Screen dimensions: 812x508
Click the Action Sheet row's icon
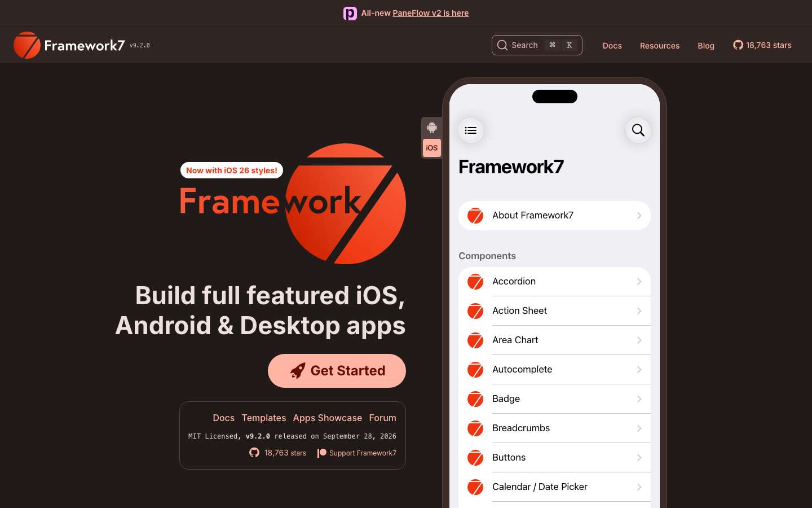[x=475, y=311]
